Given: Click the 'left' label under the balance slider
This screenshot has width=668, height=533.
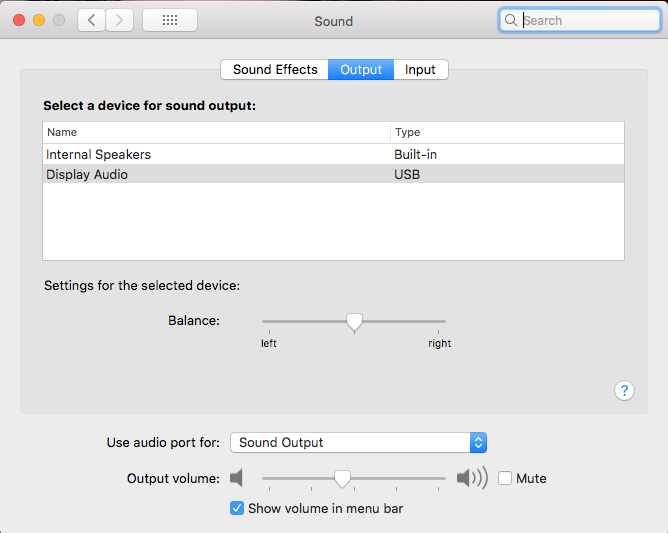Looking at the screenshot, I should [x=269, y=343].
